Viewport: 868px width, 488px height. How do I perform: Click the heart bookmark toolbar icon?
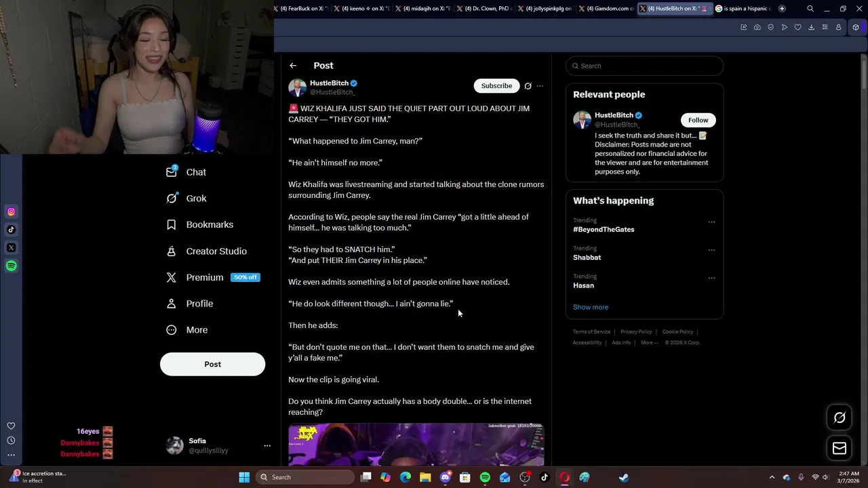point(797,27)
